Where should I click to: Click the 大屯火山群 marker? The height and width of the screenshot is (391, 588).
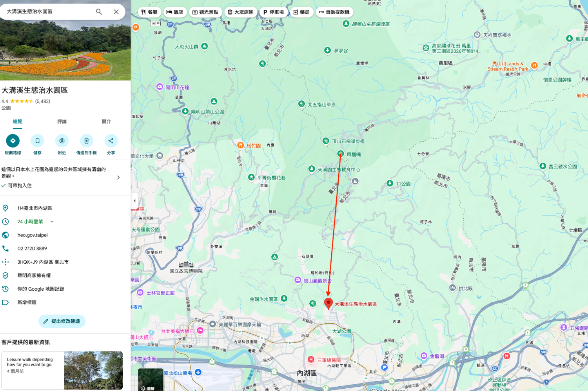pyautogui.click(x=204, y=46)
